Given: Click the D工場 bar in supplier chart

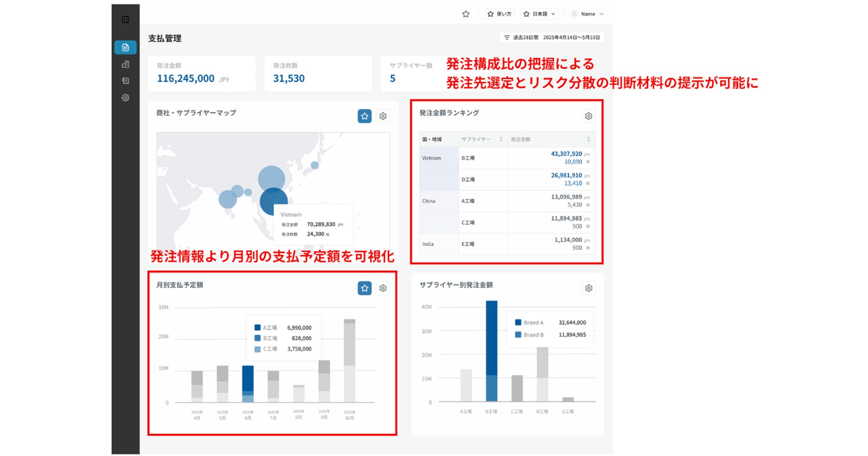Looking at the screenshot, I should click(x=542, y=374).
